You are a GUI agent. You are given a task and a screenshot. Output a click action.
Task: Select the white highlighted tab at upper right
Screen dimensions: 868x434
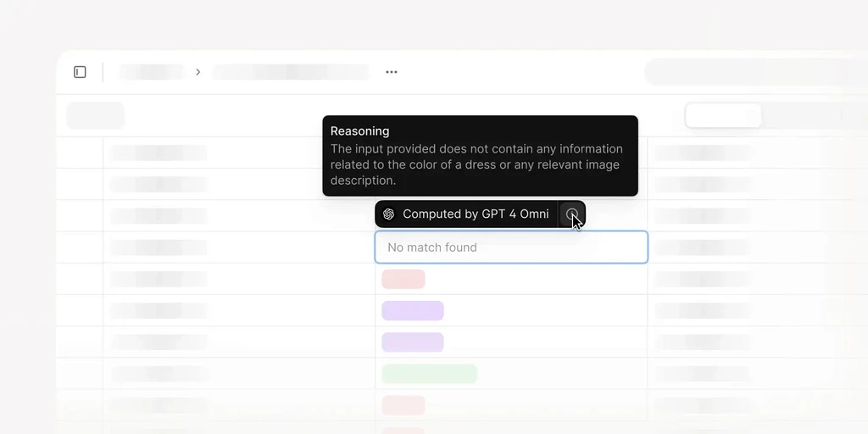pyautogui.click(x=724, y=115)
